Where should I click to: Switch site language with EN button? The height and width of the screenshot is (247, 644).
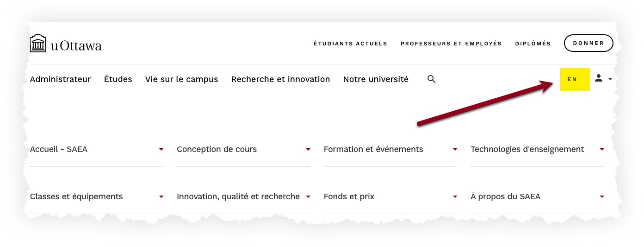[575, 79]
